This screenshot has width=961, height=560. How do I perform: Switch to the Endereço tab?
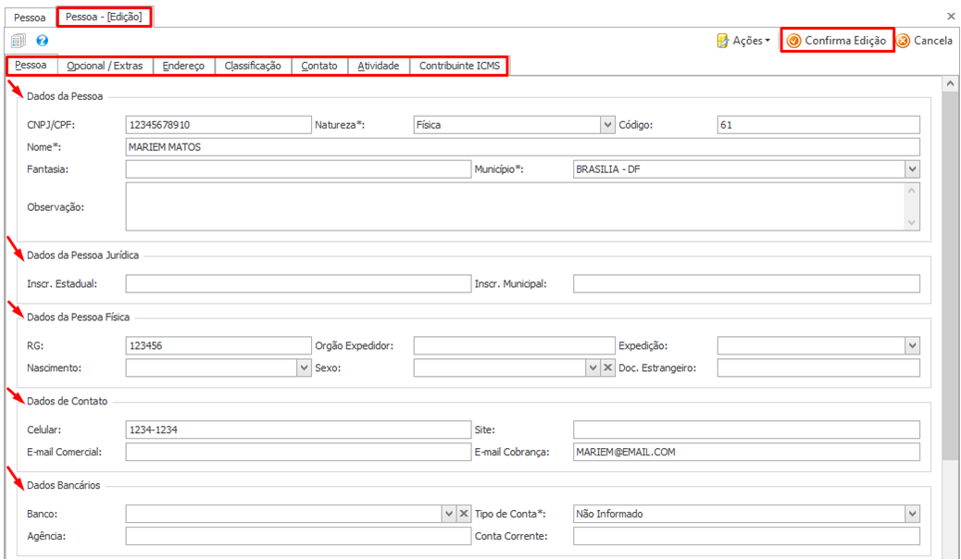183,66
